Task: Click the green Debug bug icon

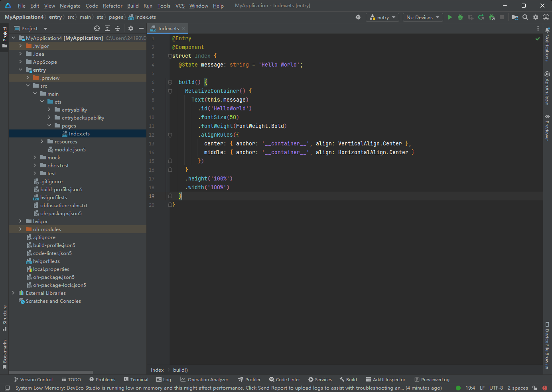Action: 460,17
